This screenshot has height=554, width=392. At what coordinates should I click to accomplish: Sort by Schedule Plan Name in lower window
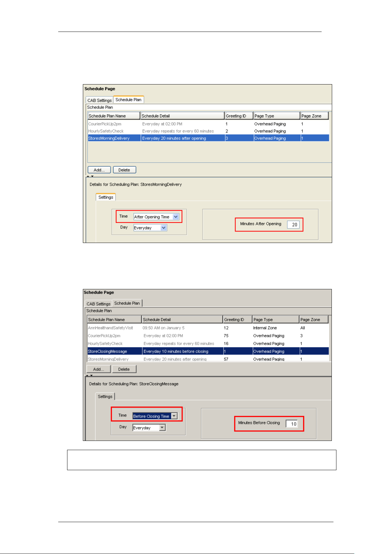pyautogui.click(x=114, y=320)
